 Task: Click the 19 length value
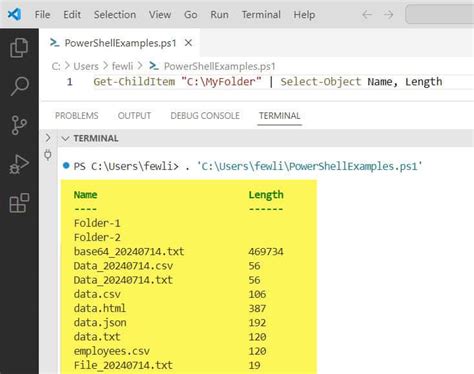[254, 365]
